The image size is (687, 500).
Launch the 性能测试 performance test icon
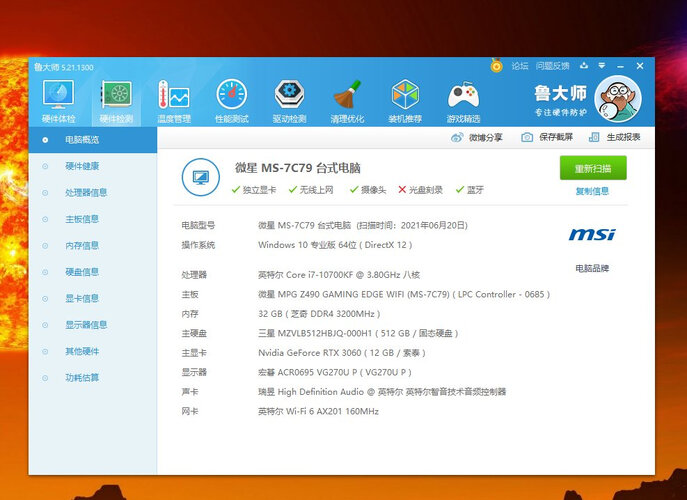[x=232, y=101]
